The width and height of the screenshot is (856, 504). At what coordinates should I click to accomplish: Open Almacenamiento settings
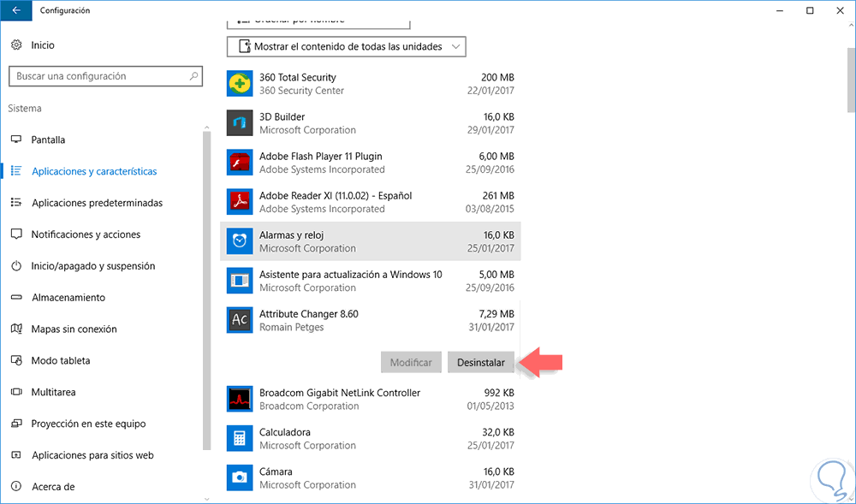68,298
